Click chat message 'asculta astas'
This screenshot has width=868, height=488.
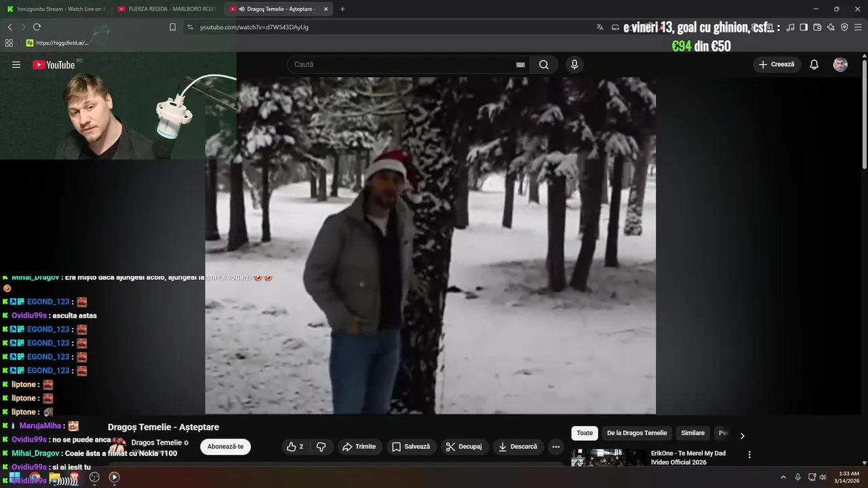[x=75, y=316]
